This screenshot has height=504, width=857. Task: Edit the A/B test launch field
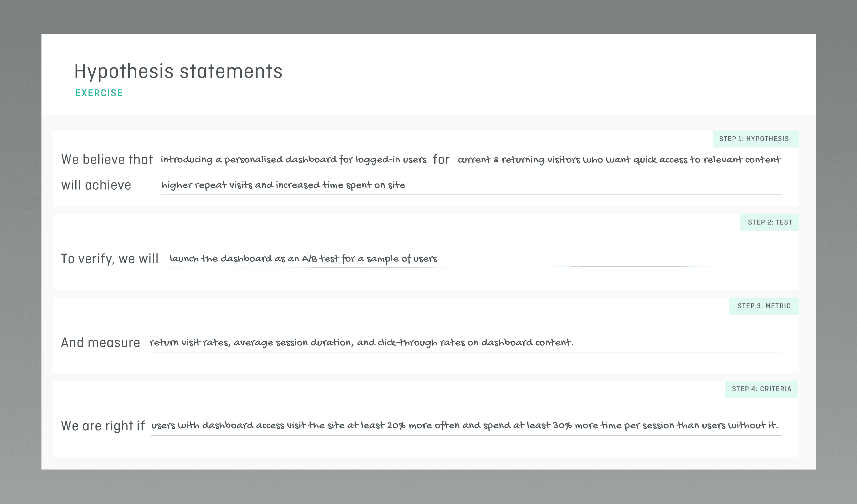coord(474,259)
